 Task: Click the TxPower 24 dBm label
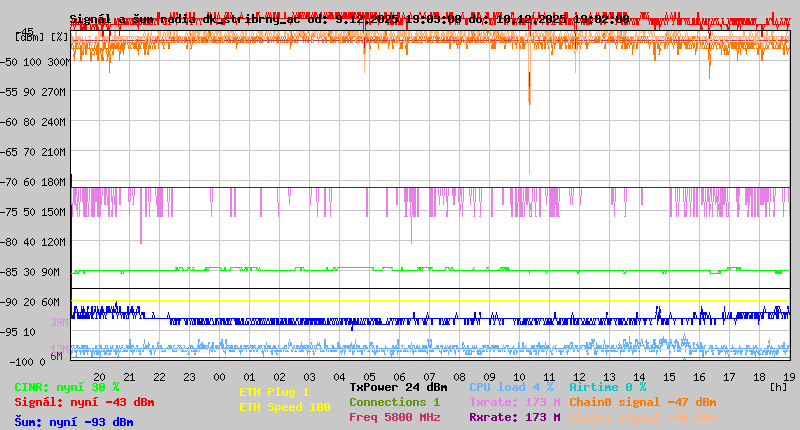[398, 387]
